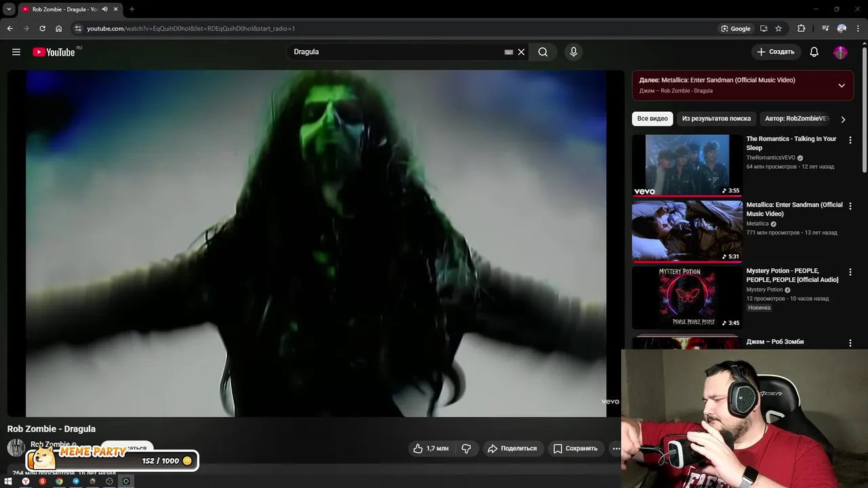Go back in browser history

(x=9, y=28)
